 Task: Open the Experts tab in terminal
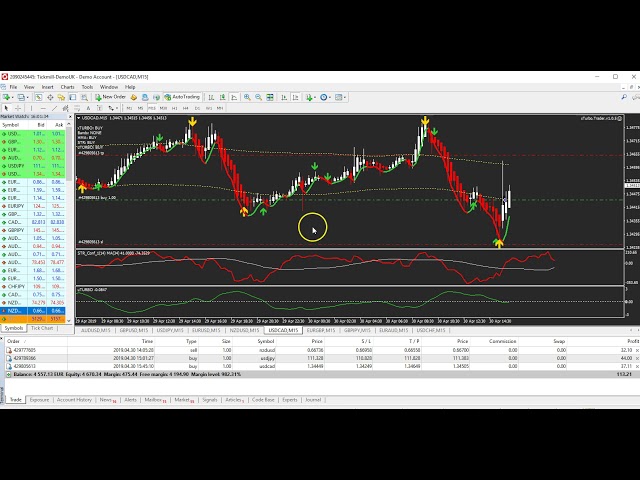[289, 399]
